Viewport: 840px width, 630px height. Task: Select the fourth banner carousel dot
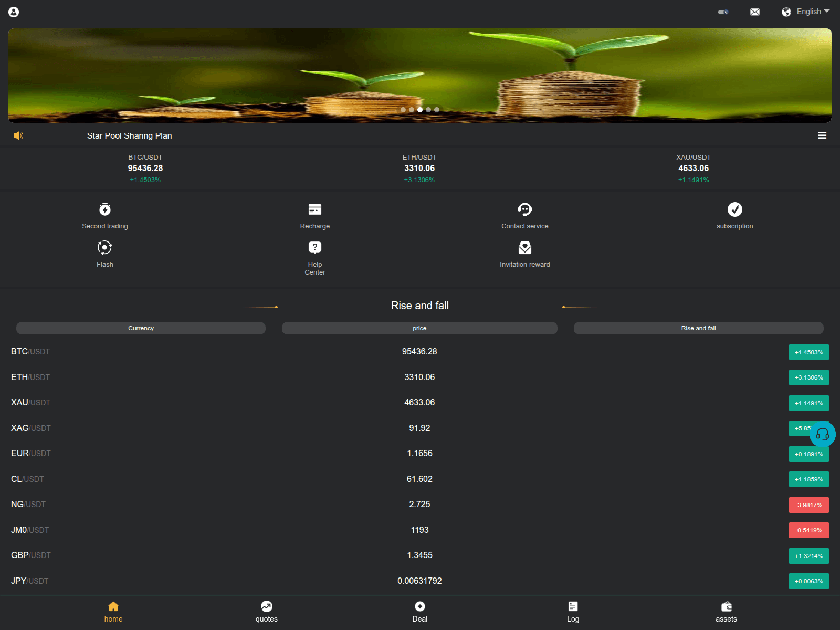[x=428, y=110]
